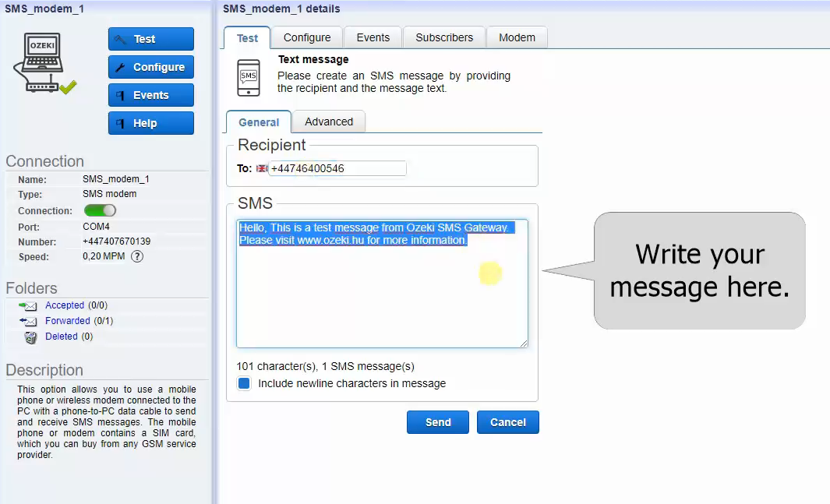830x504 pixels.
Task: Click the blue Configure button in sidebar
Action: point(151,67)
